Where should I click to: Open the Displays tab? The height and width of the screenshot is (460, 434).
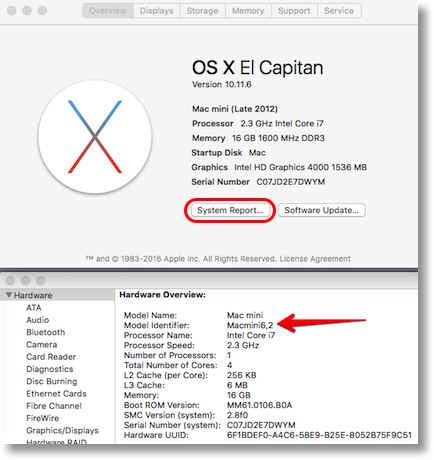tap(157, 11)
